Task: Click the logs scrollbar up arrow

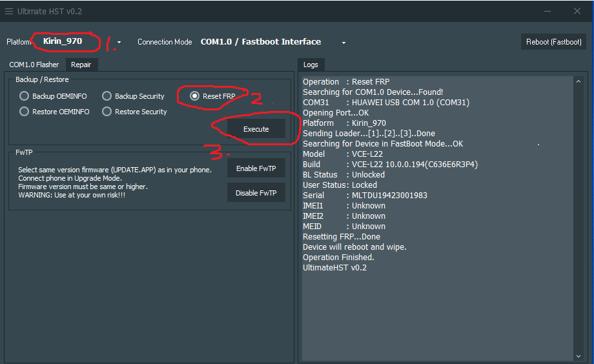Action: pos(579,81)
